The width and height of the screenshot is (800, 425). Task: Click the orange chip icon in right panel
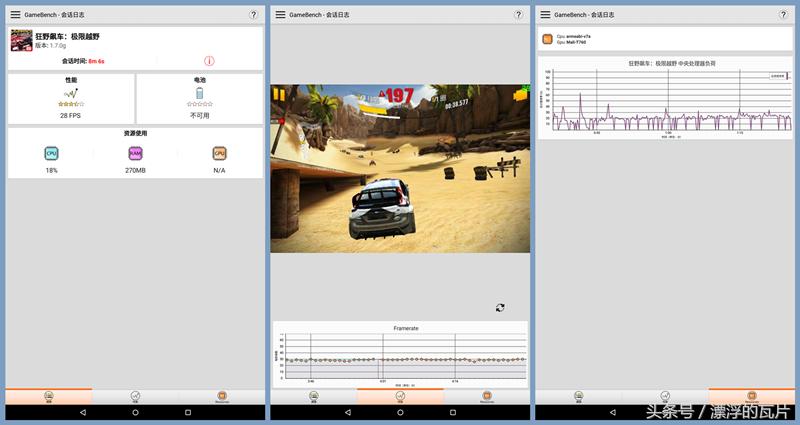click(x=547, y=39)
